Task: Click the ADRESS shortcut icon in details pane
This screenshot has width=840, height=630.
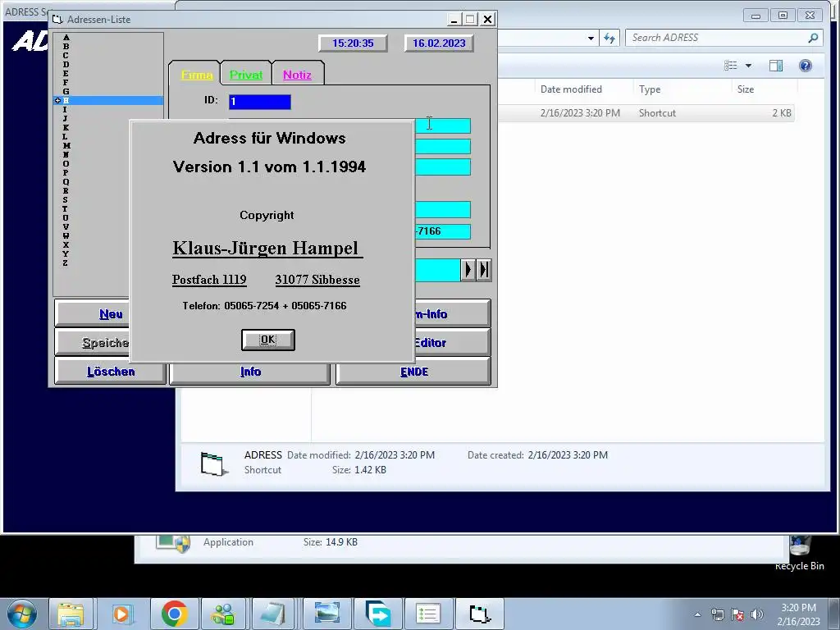Action: 214,463
